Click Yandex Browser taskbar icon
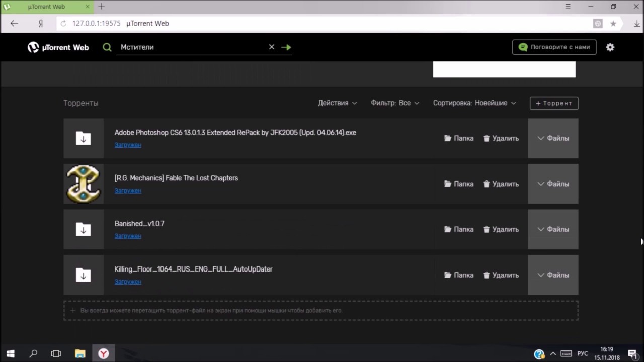 point(103,354)
